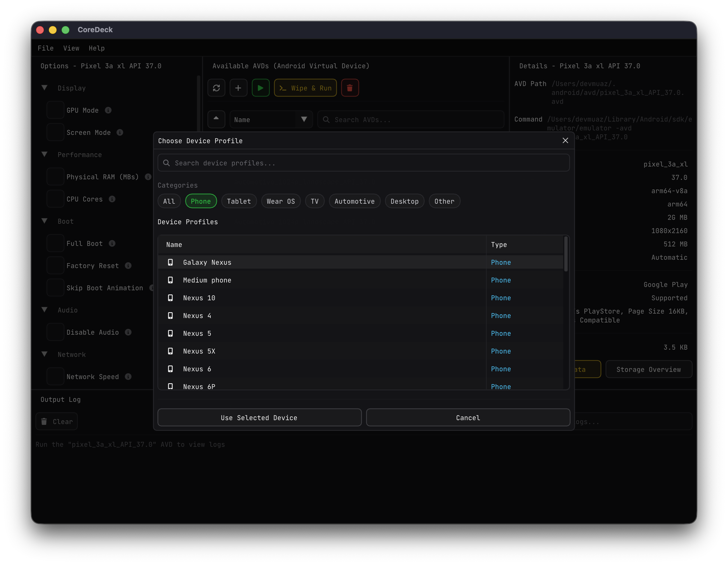Run the AVD with green play icon
Viewport: 728px width, 565px height.
[261, 88]
